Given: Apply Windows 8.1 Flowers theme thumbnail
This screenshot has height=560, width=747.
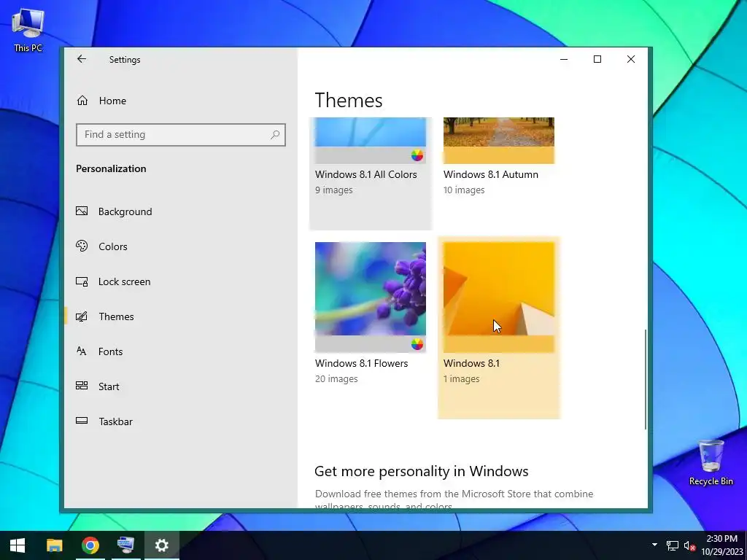Looking at the screenshot, I should 370,297.
